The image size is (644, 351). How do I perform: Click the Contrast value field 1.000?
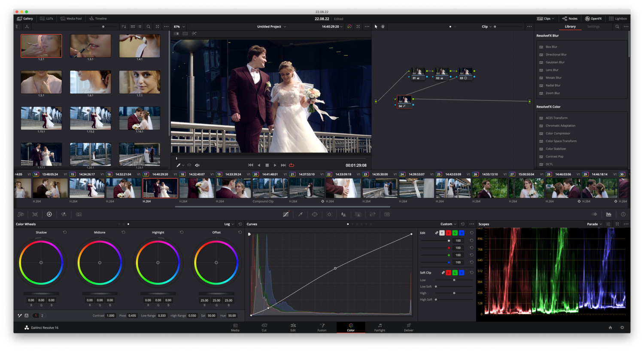click(x=110, y=315)
